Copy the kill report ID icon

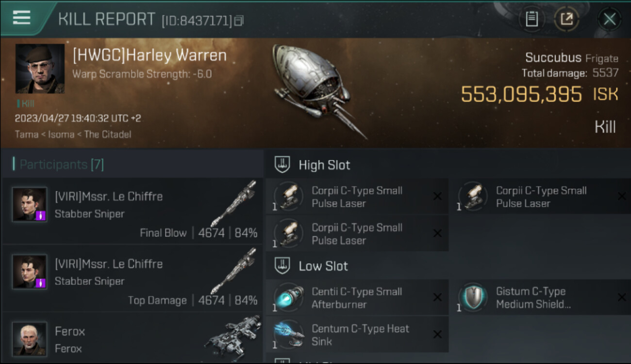(238, 20)
